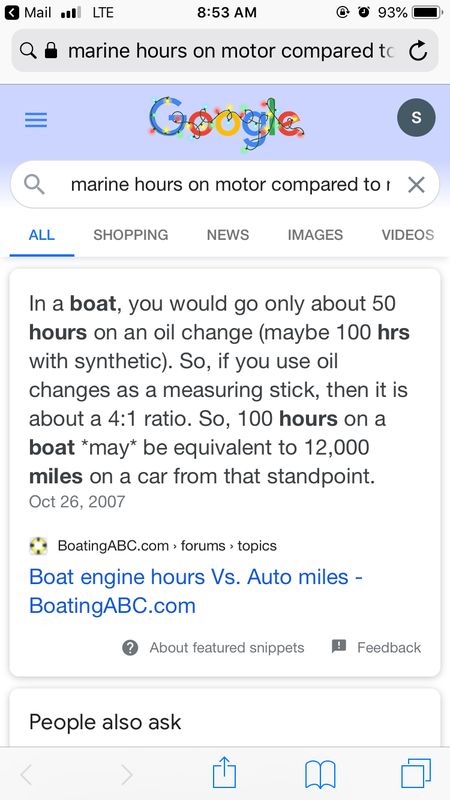This screenshot has width=450, height=800.
Task: Send Feedback on the featured snippet
Action: point(377,647)
